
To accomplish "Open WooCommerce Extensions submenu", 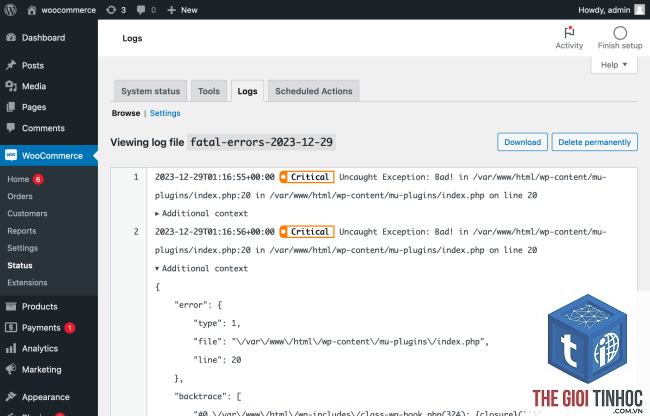I will (x=27, y=283).
